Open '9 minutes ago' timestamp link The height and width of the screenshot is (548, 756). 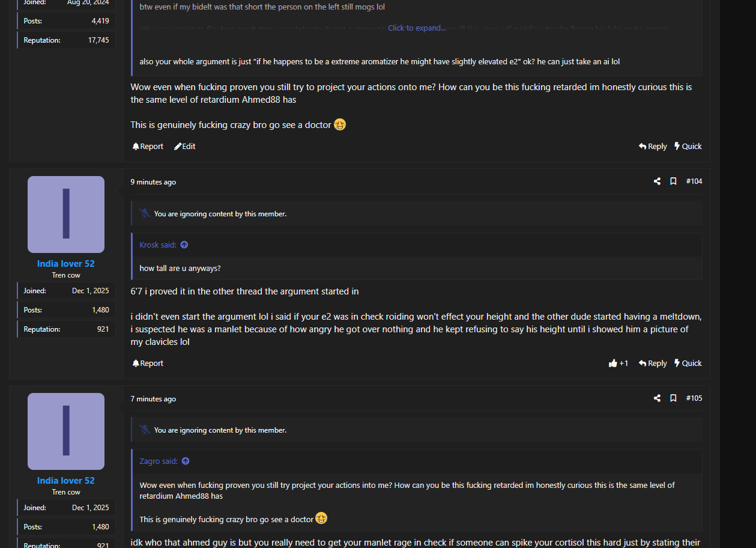[153, 182]
